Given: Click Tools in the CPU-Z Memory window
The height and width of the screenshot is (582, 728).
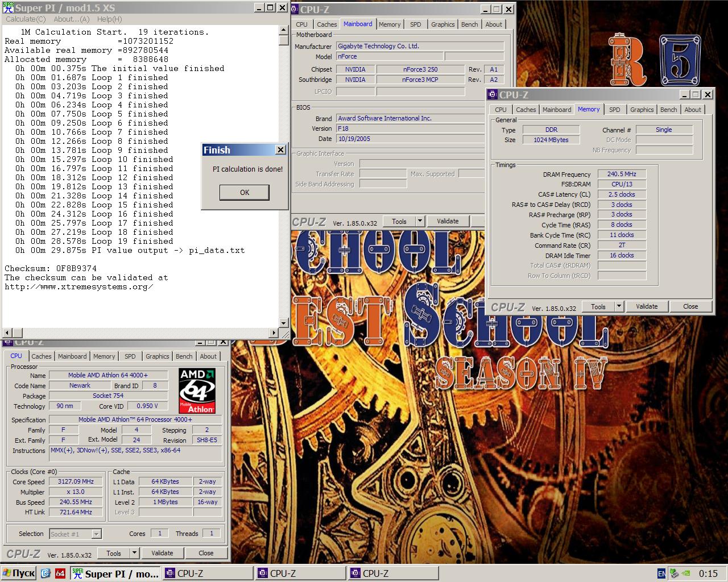Looking at the screenshot, I should pos(598,307).
